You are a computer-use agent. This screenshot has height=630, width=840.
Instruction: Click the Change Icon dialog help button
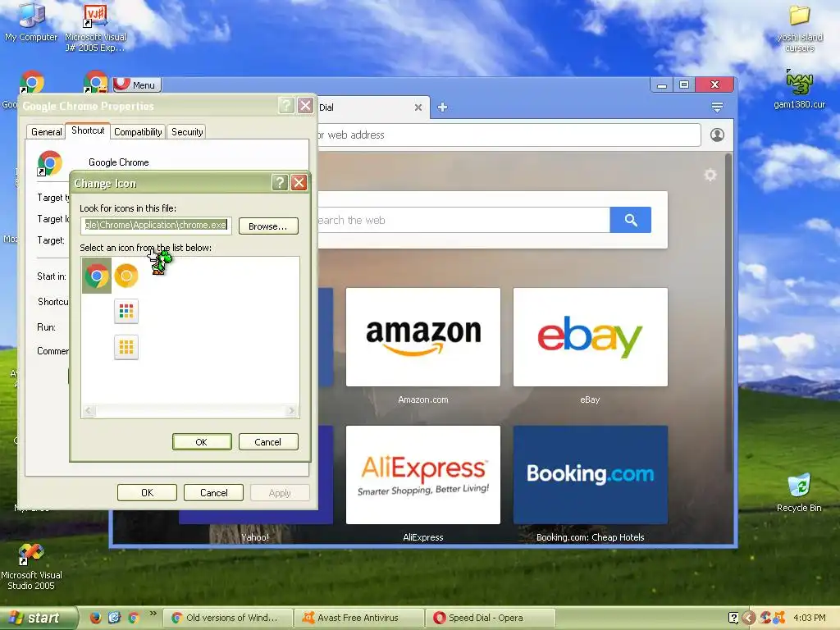pos(280,183)
